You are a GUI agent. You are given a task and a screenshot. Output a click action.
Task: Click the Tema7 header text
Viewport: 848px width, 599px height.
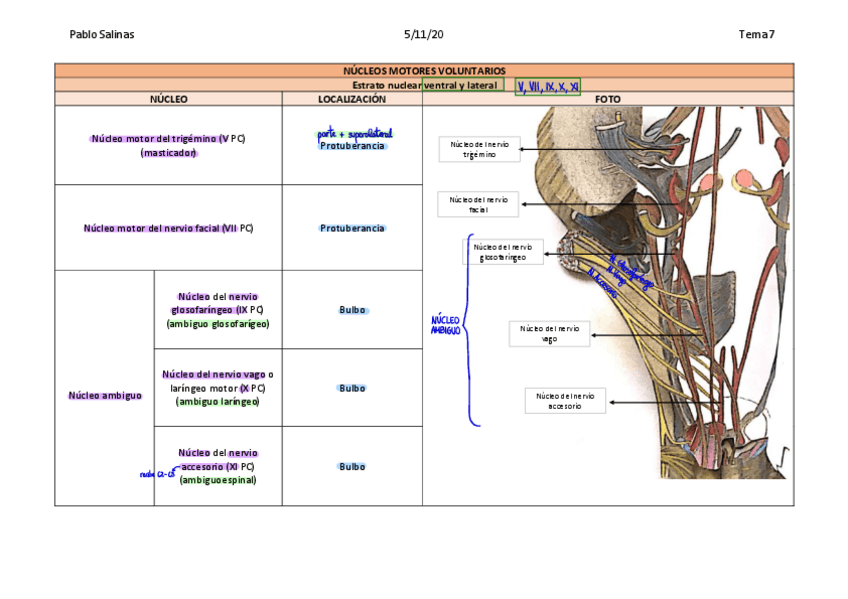click(x=756, y=34)
